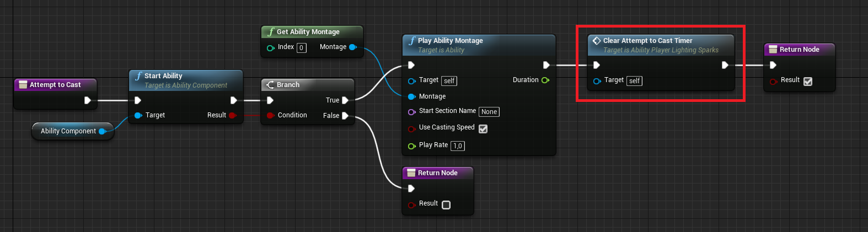Select the Attempt to Cast entry node
This screenshot has height=232, width=868.
[x=55, y=85]
